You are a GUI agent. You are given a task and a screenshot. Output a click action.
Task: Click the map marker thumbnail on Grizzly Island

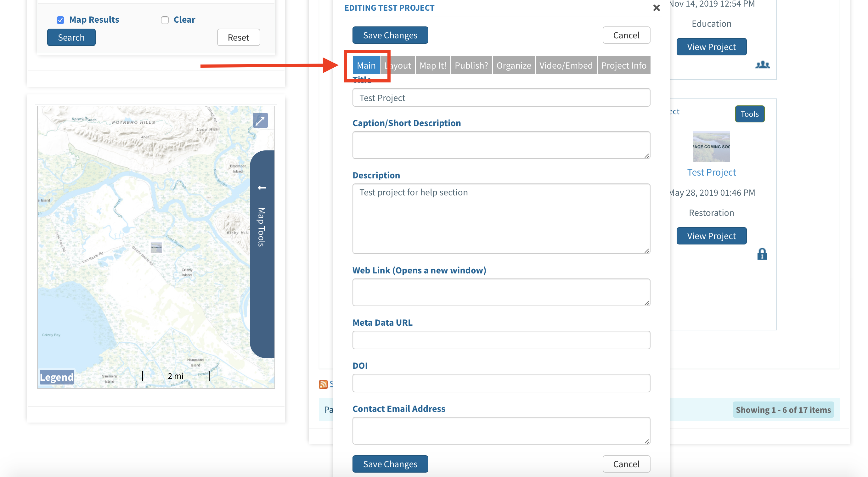click(x=156, y=247)
